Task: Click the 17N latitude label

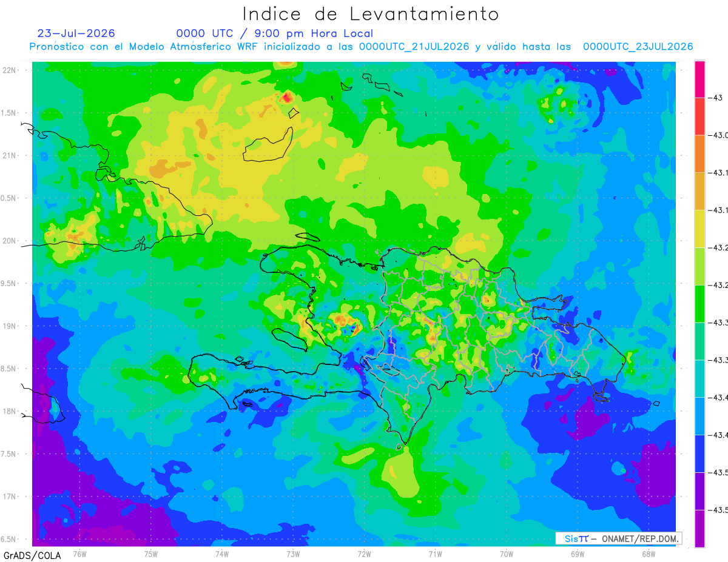Action: click(10, 497)
